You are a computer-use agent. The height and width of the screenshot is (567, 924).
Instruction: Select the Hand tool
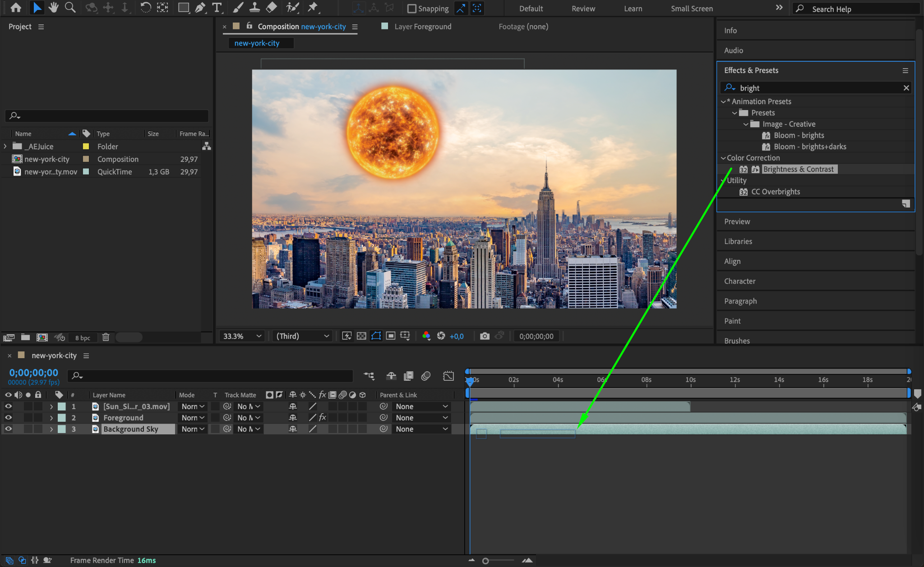tap(54, 8)
